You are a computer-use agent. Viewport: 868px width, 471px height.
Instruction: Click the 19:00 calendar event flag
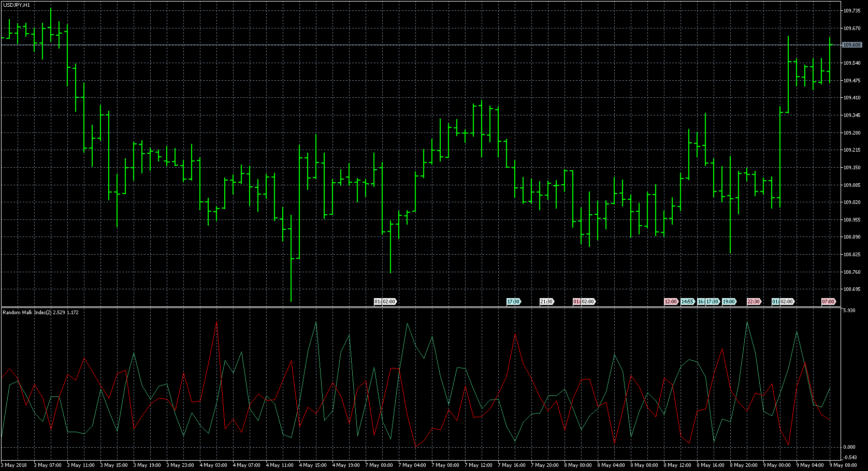pos(729,302)
